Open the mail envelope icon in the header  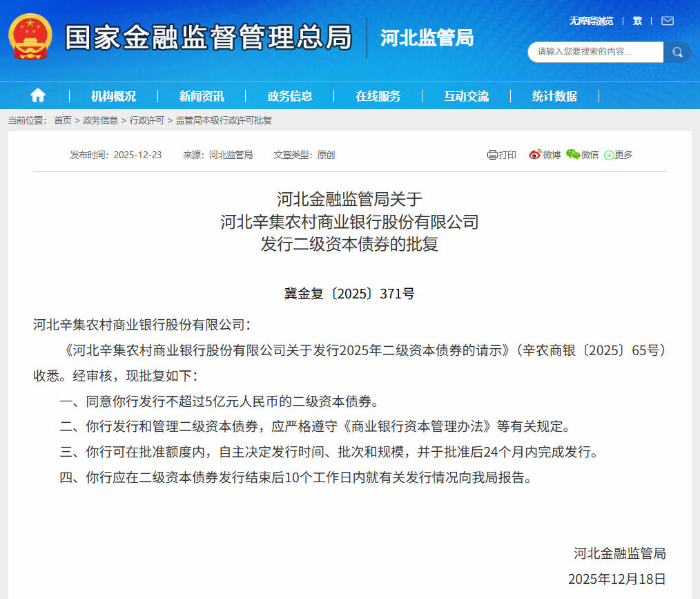pos(668,21)
